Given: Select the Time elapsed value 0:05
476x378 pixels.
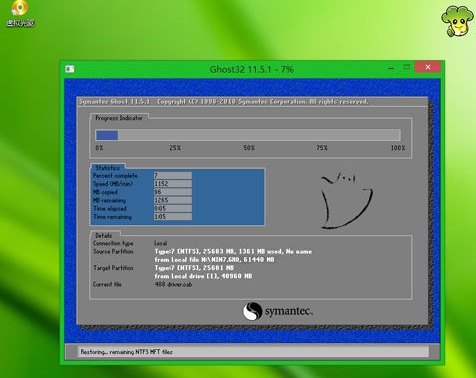Looking at the screenshot, I should [x=173, y=209].
